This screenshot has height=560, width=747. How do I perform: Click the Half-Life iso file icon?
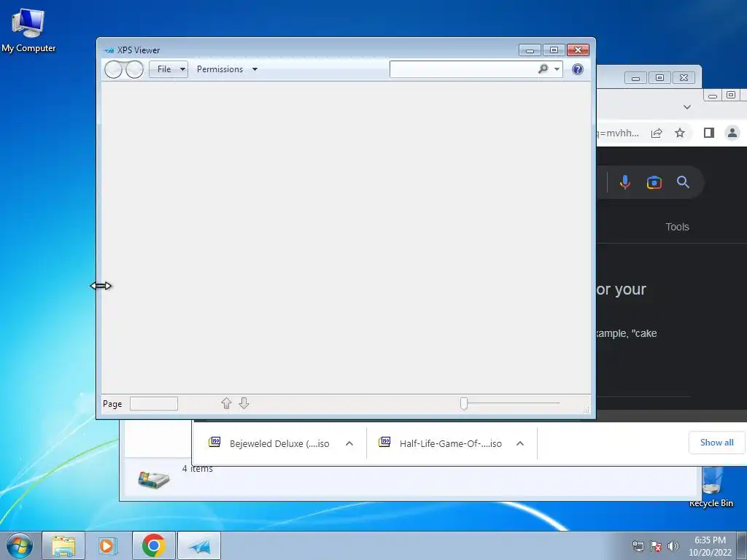[384, 443]
